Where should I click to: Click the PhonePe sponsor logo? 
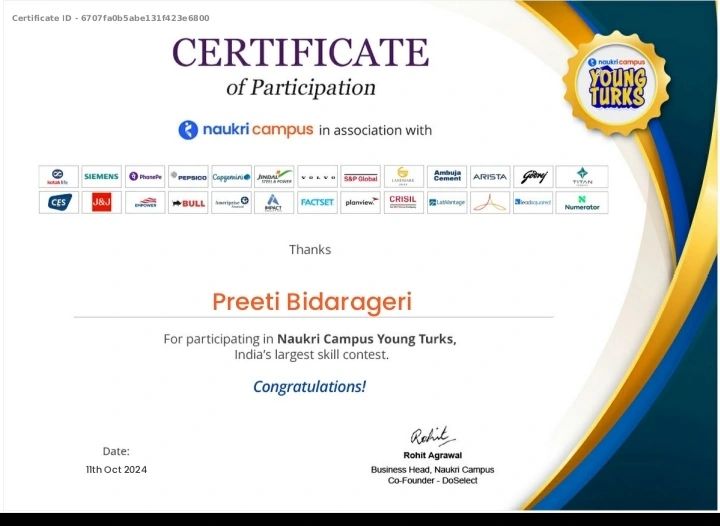[145, 177]
